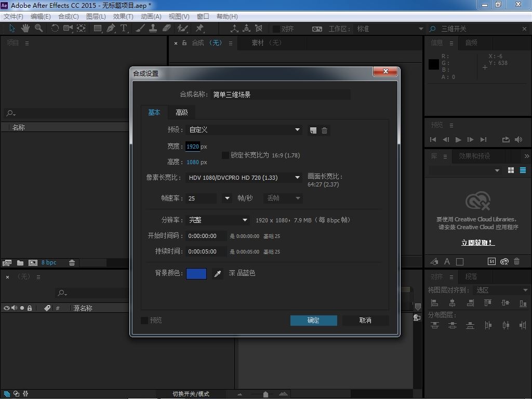This screenshot has width=532, height=399.
Task: Toggle the audio speaker column in timeline header
Action: click(x=14, y=308)
